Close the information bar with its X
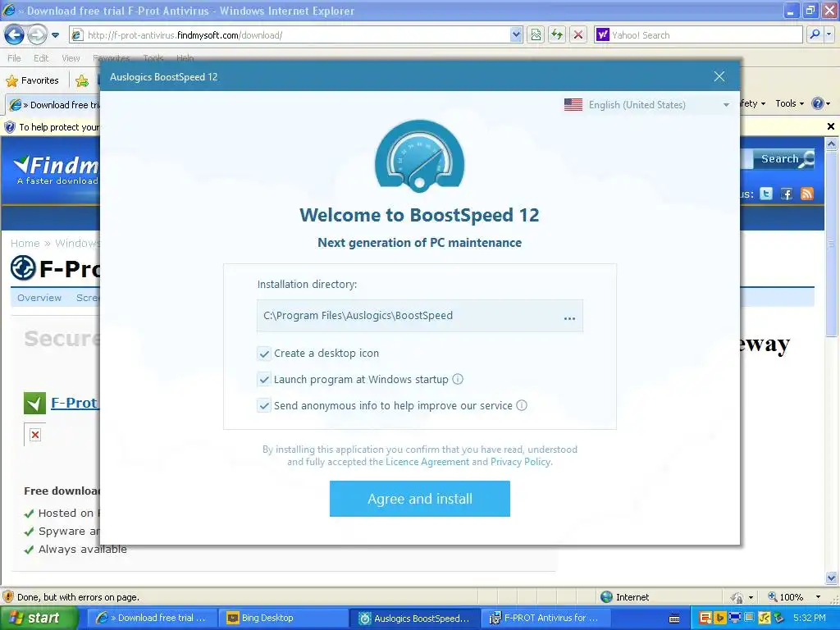 (x=830, y=126)
